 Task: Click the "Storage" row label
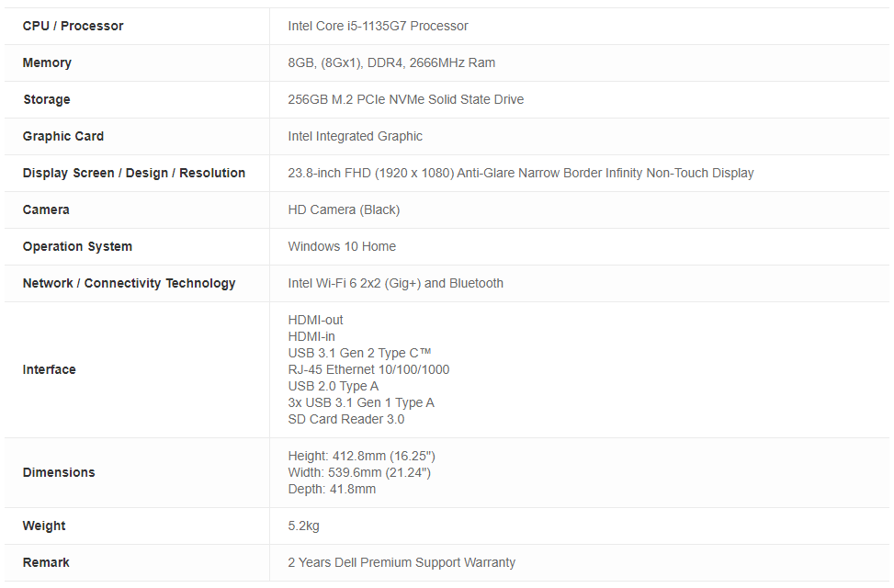coord(46,99)
